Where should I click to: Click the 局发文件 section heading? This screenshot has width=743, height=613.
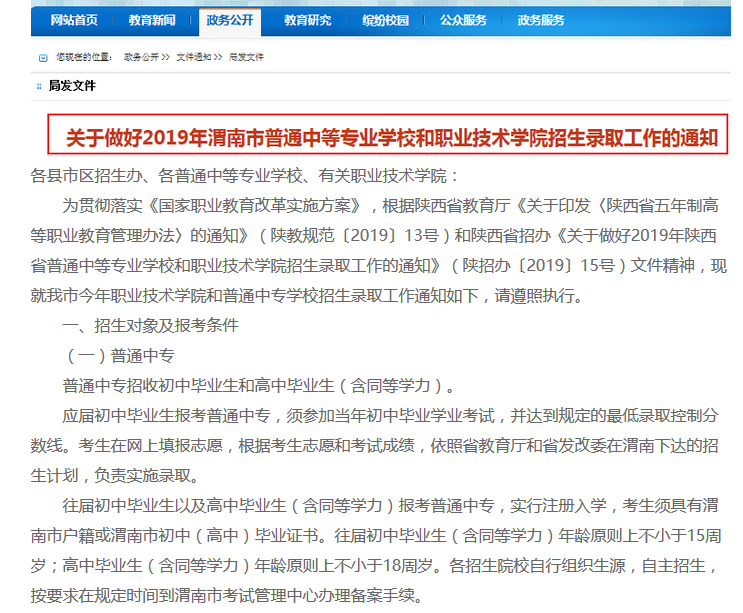tap(72, 86)
